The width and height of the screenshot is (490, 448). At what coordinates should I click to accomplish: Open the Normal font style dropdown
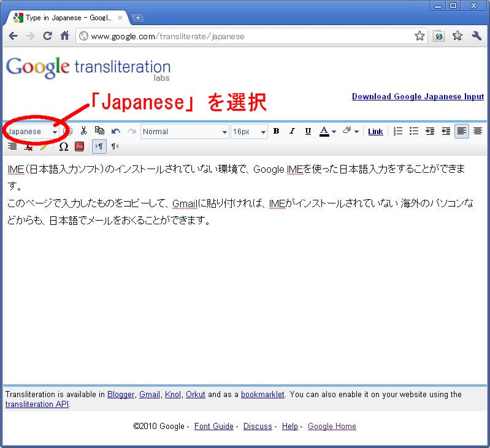pyautogui.click(x=185, y=132)
